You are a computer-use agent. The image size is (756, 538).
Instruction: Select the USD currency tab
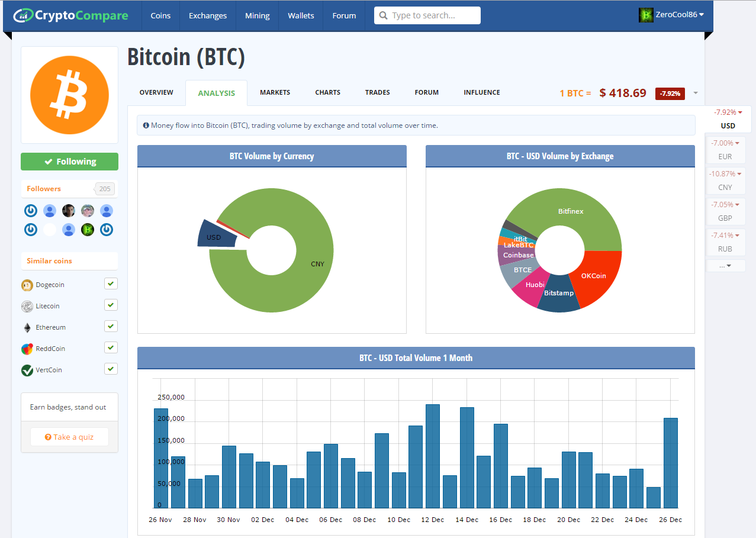pyautogui.click(x=728, y=119)
